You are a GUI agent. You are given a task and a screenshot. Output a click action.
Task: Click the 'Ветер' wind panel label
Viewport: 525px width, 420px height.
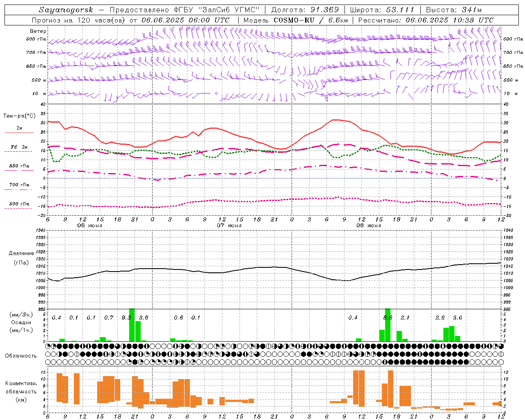[38, 31]
